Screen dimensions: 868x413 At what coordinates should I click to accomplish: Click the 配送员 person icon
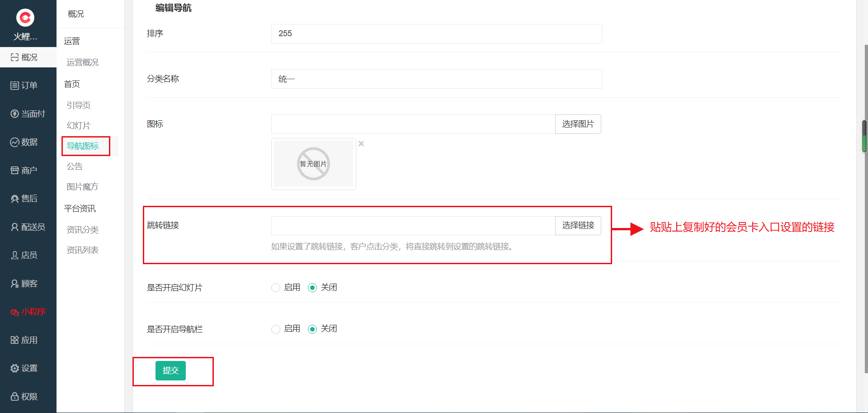[x=15, y=227]
